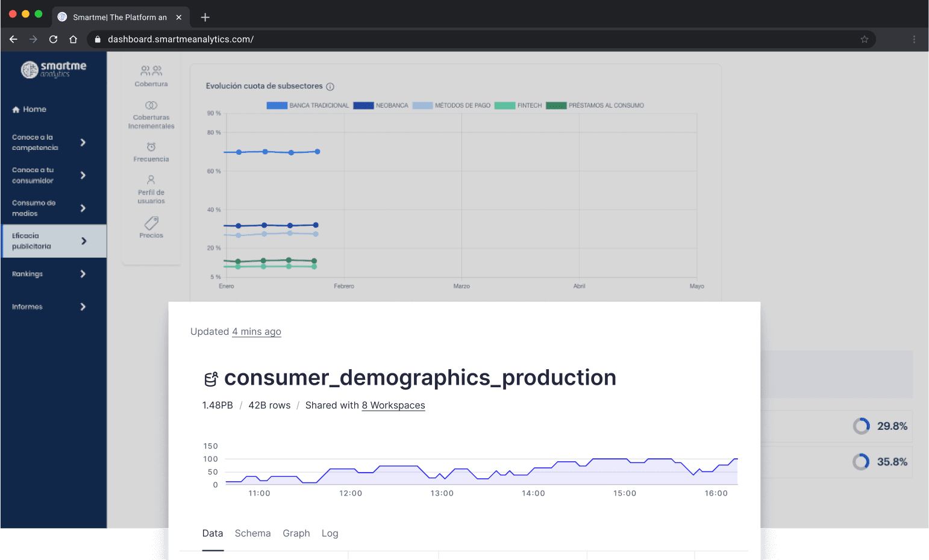The height and width of the screenshot is (560, 929).
Task: Toggle the NEOBANCA legend entry
Action: point(381,105)
